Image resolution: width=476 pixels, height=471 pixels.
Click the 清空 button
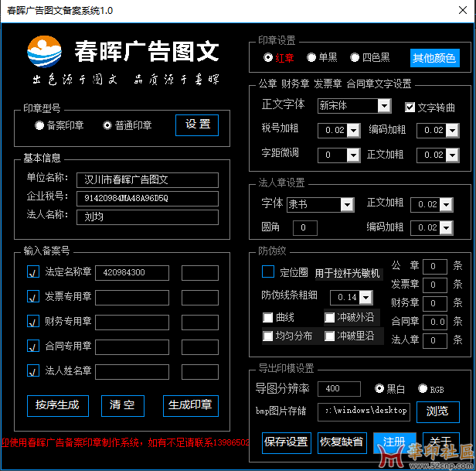click(123, 406)
